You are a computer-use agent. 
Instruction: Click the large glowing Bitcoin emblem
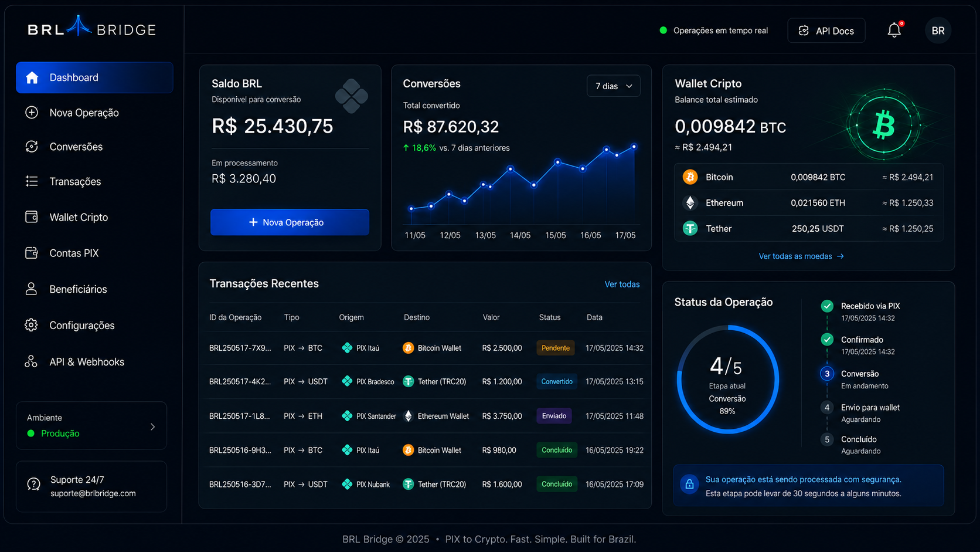click(x=884, y=125)
